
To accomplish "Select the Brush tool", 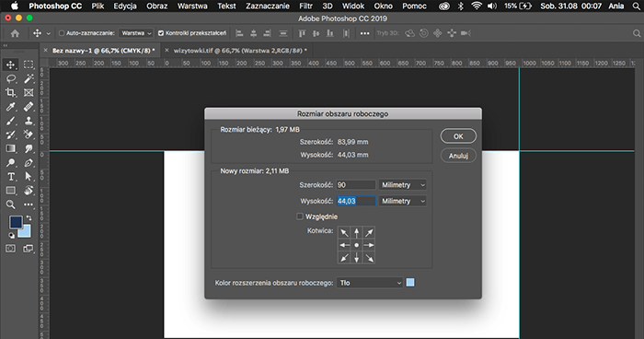I will click(x=10, y=121).
